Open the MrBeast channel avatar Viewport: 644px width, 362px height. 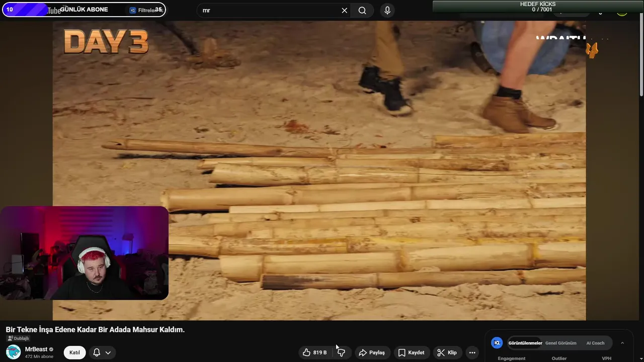coord(14,352)
